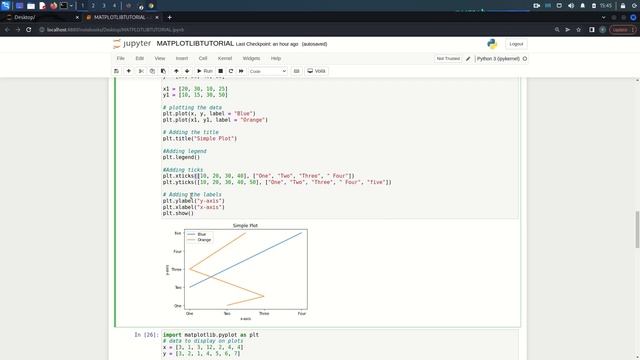This screenshot has height=360, width=640.
Task: Close the MATPLOTLIBTUTORIAL browser tab
Action: (157, 18)
